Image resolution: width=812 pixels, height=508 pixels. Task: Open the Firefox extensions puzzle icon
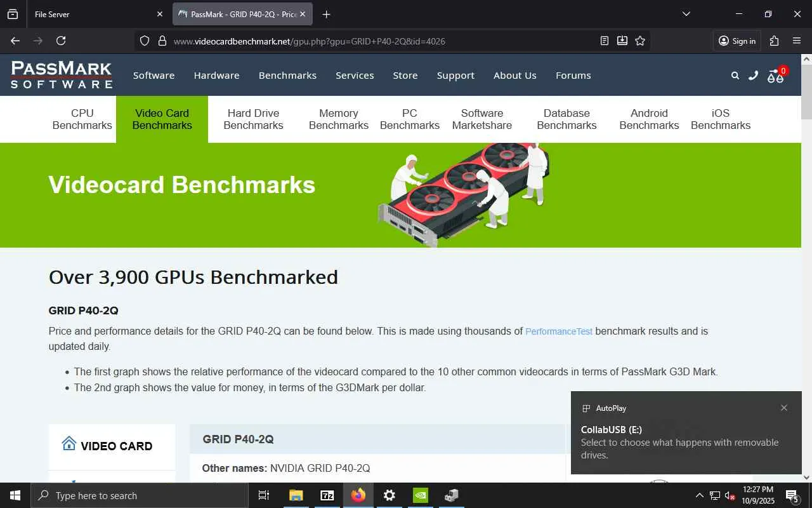[774, 41]
